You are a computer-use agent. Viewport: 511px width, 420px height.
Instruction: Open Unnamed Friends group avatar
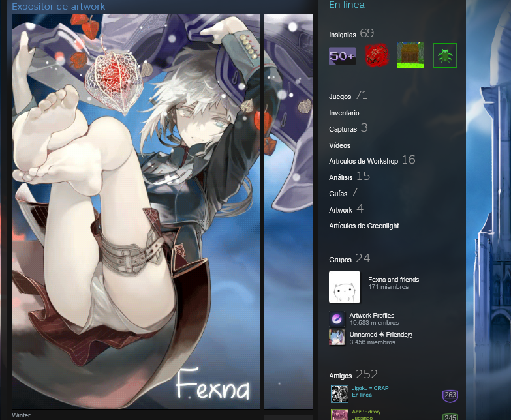337,337
